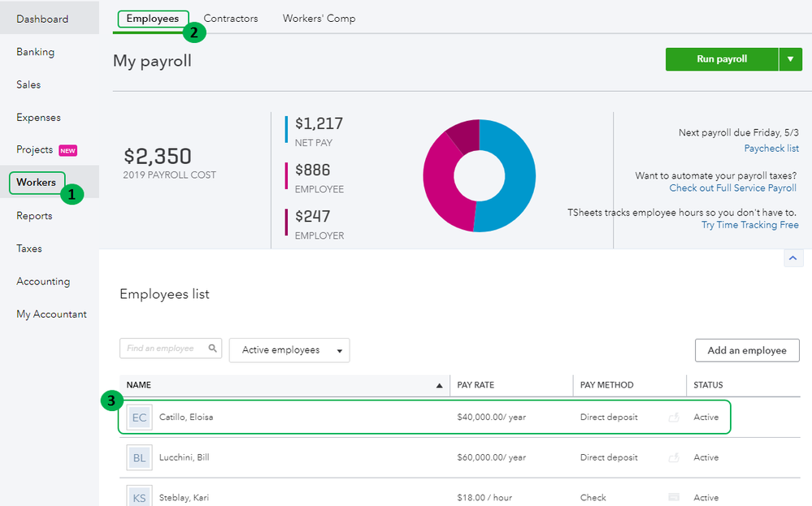Image resolution: width=812 pixels, height=506 pixels.
Task: Click Eloisa Catillo's EC avatar
Action: pos(140,417)
